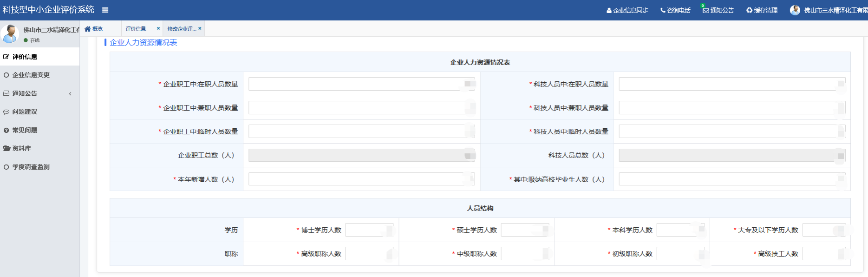
Task: Toggle the sidebar hamburger menu
Action: point(105,10)
